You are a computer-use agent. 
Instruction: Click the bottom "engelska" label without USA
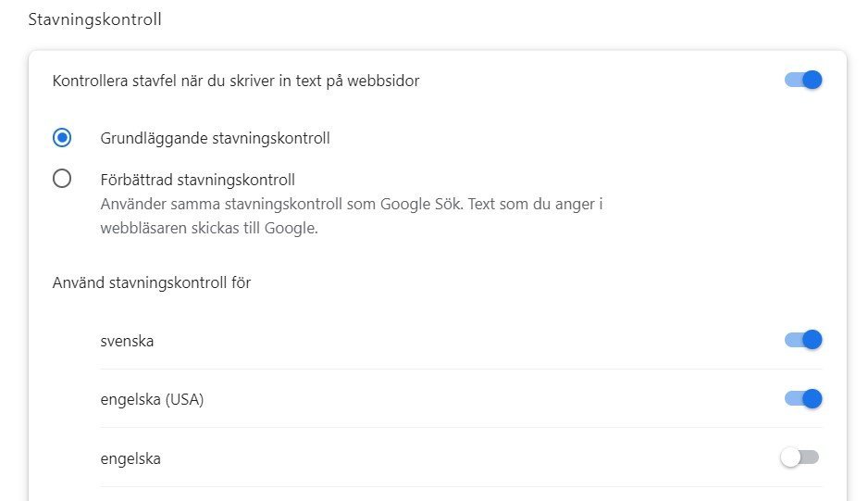(130, 458)
